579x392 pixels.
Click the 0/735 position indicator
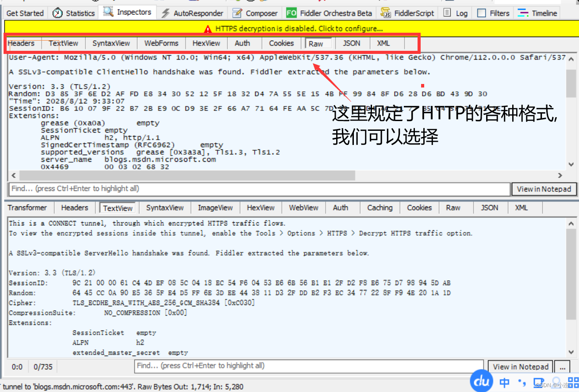[43, 367]
